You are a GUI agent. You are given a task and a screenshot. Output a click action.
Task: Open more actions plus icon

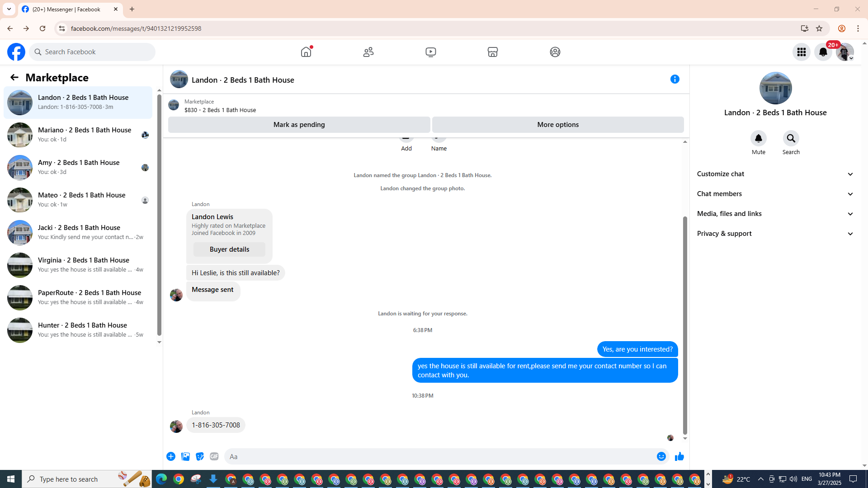pyautogui.click(x=171, y=456)
